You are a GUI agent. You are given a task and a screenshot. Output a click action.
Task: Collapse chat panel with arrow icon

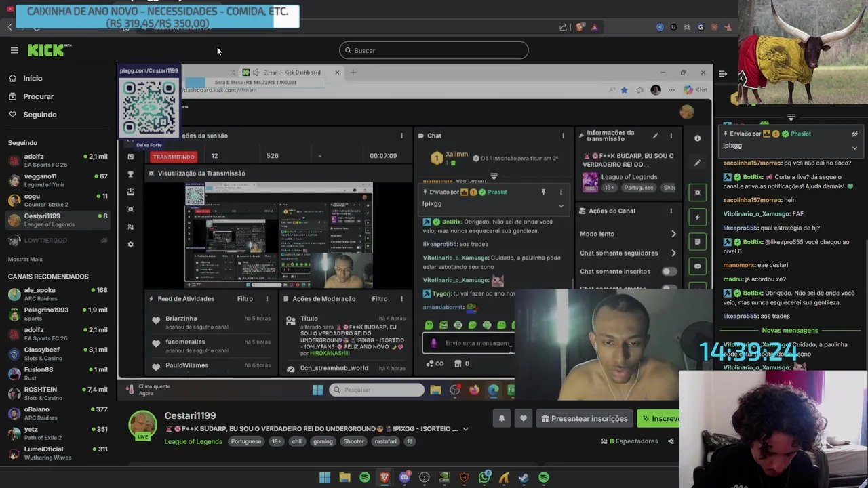click(x=723, y=73)
